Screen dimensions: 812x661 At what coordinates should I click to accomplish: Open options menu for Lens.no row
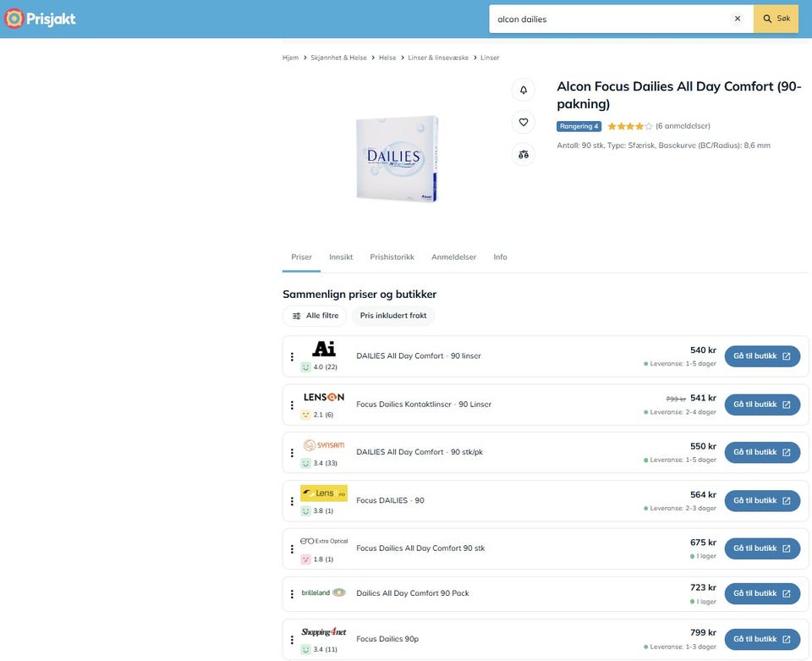tap(292, 501)
